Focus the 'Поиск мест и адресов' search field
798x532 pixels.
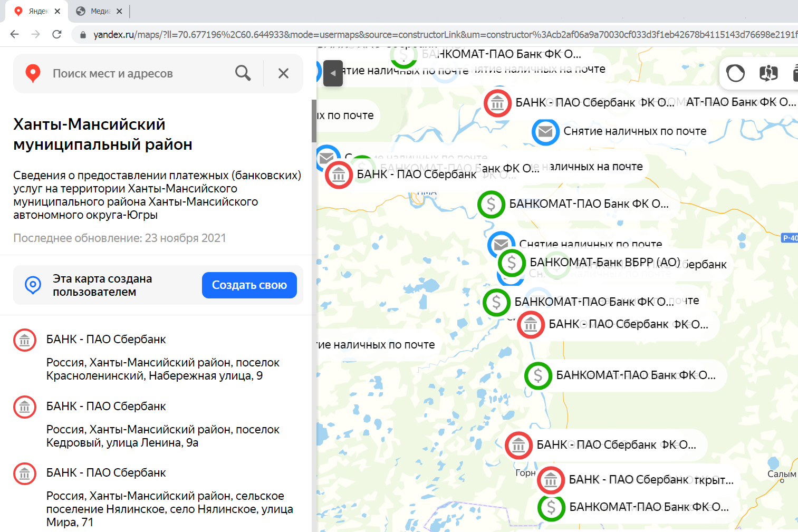tap(137, 73)
